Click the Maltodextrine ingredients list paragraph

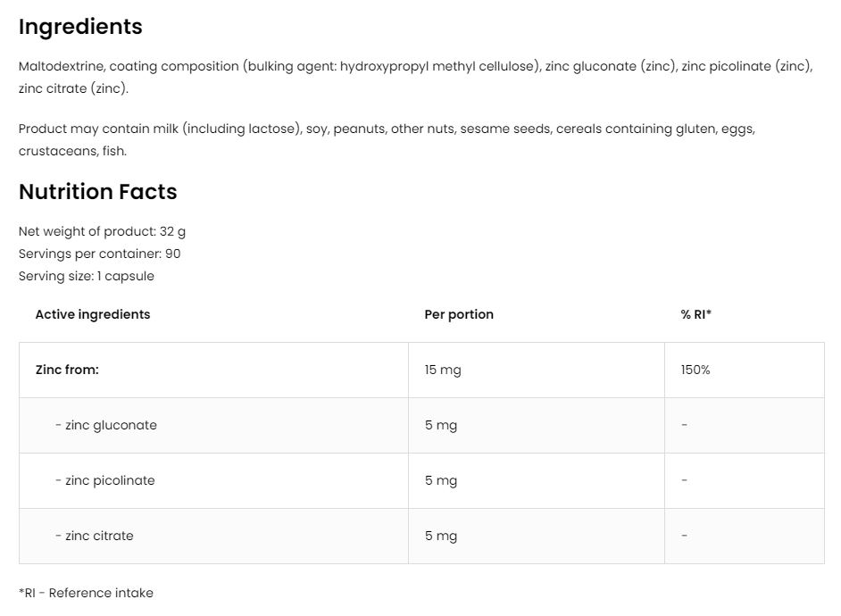(415, 78)
